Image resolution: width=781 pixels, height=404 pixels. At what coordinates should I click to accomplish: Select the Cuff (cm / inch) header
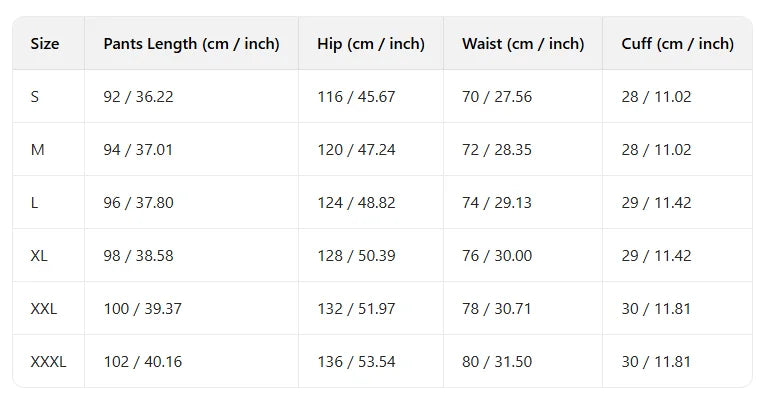click(677, 44)
